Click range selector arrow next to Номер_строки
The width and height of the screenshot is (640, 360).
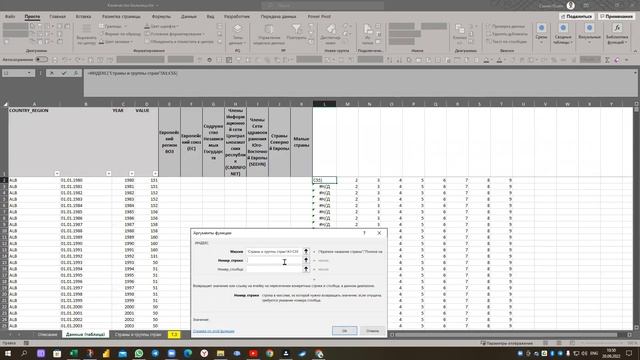(x=306, y=260)
